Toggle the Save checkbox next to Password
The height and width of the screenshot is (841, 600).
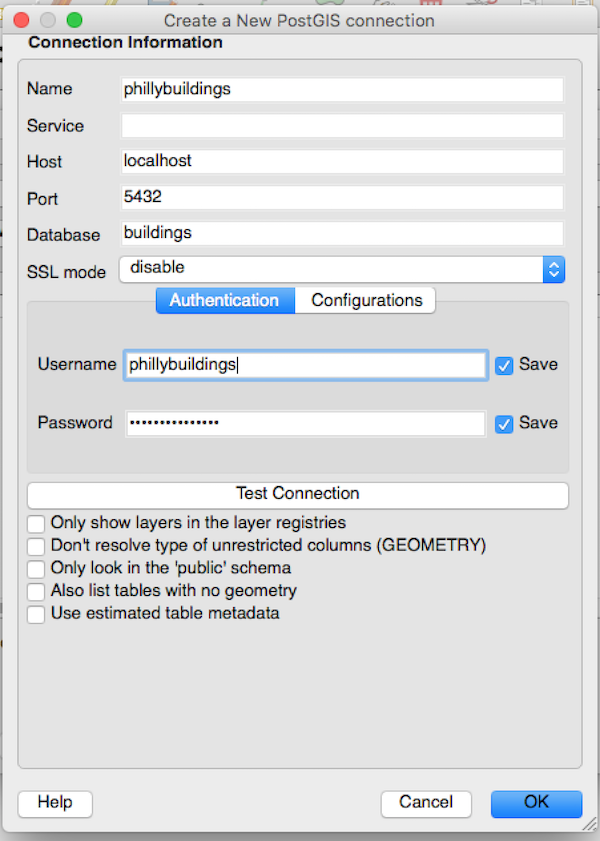[505, 423]
